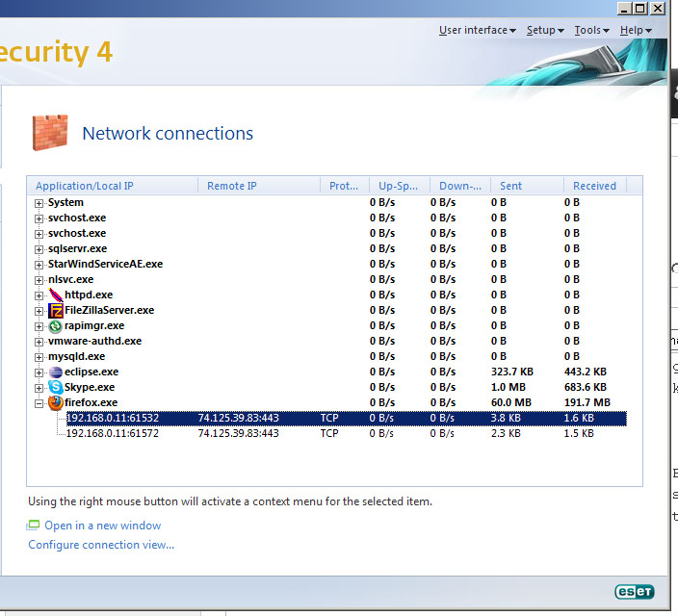Viewport: 678px width, 616px height.
Task: Expand the System process entry
Action: pyautogui.click(x=39, y=203)
